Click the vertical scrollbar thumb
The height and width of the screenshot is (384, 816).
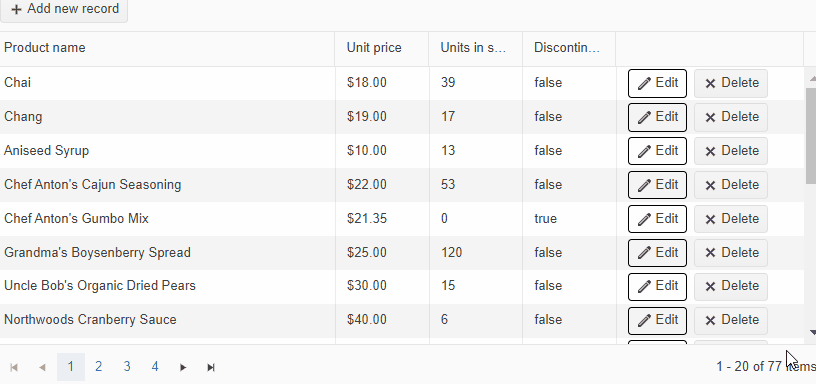tap(811, 136)
